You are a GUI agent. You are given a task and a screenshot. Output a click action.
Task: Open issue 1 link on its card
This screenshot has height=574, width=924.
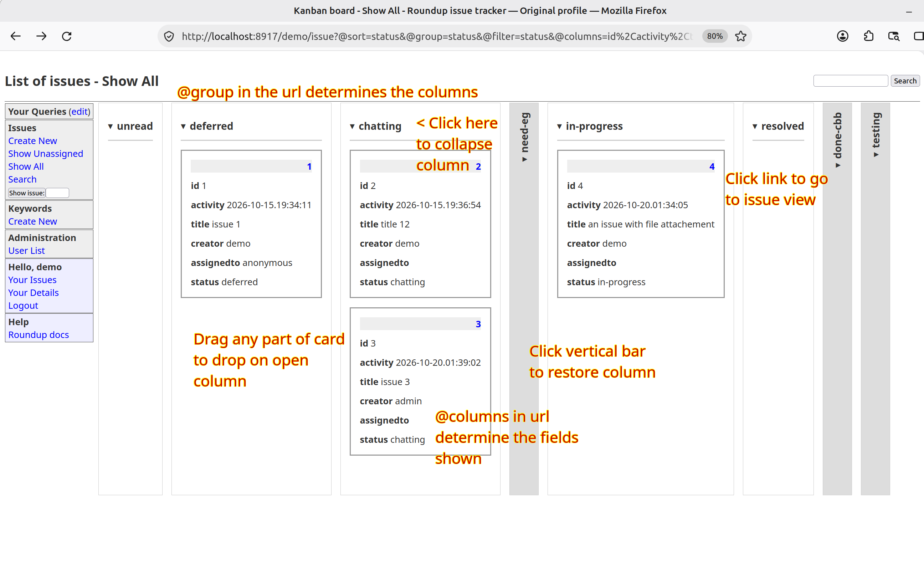(309, 166)
